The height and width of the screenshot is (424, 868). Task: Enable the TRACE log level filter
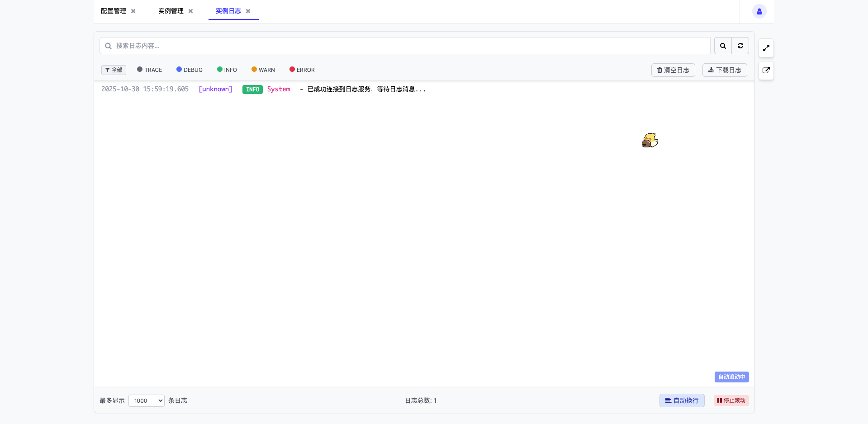point(149,70)
